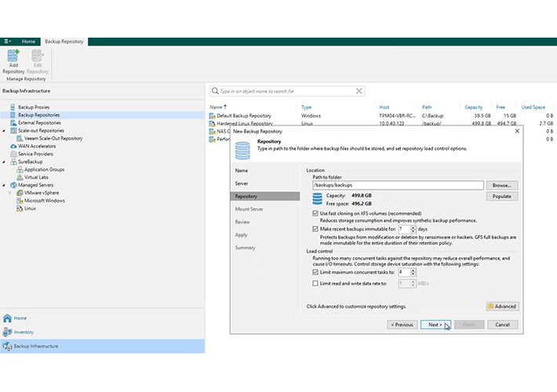Click the Scale-out Repositories icon

(13, 131)
